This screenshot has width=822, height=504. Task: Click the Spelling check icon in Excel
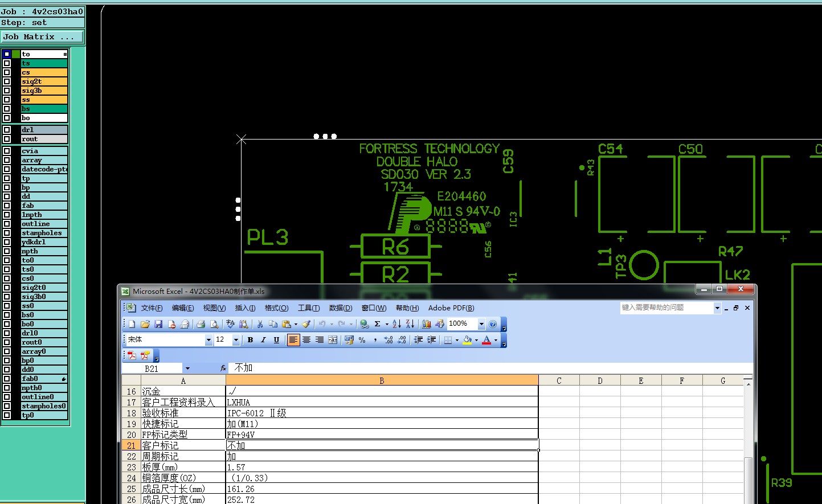(230, 324)
